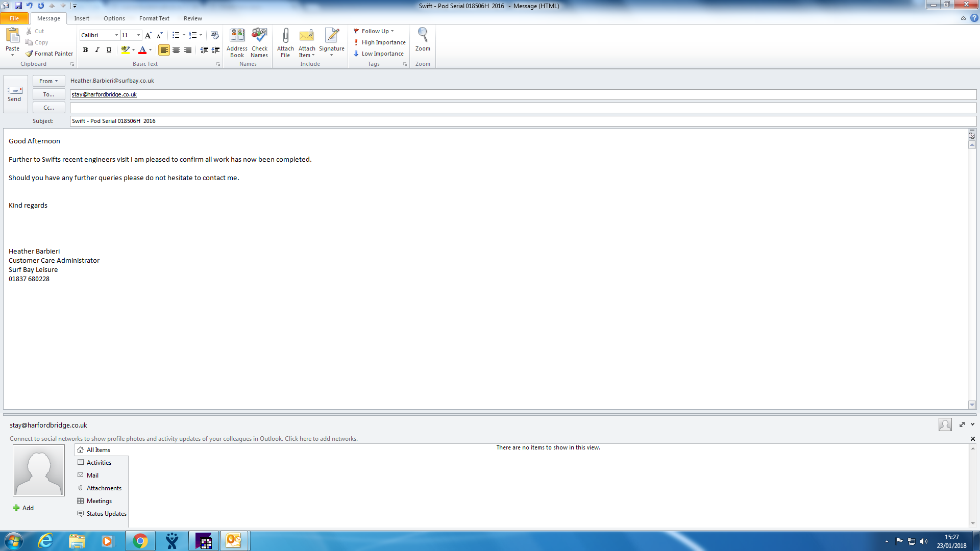Screen dimensions: 980x551
Task: Mark message as High Importance
Action: tap(379, 42)
